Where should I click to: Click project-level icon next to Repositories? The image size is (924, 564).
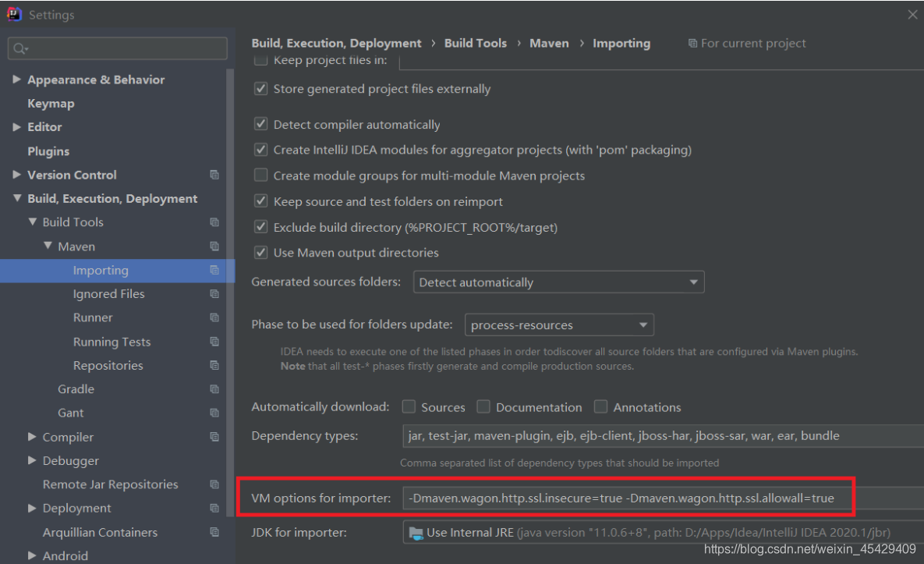click(x=214, y=365)
